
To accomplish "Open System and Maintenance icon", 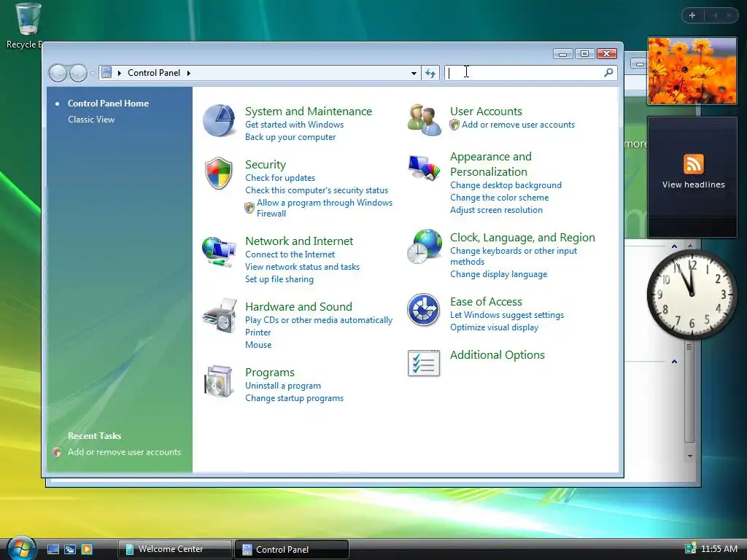I will (x=219, y=120).
